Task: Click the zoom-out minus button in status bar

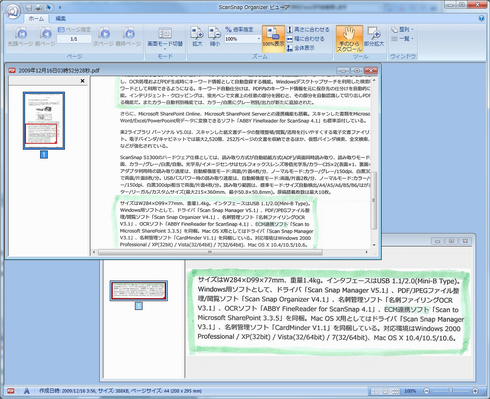Action: [426, 391]
